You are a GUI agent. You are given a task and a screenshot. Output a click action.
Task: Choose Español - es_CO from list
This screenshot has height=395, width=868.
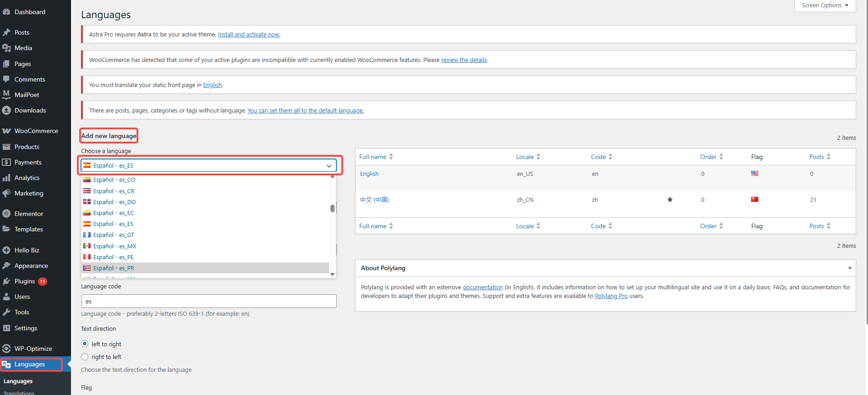205,180
